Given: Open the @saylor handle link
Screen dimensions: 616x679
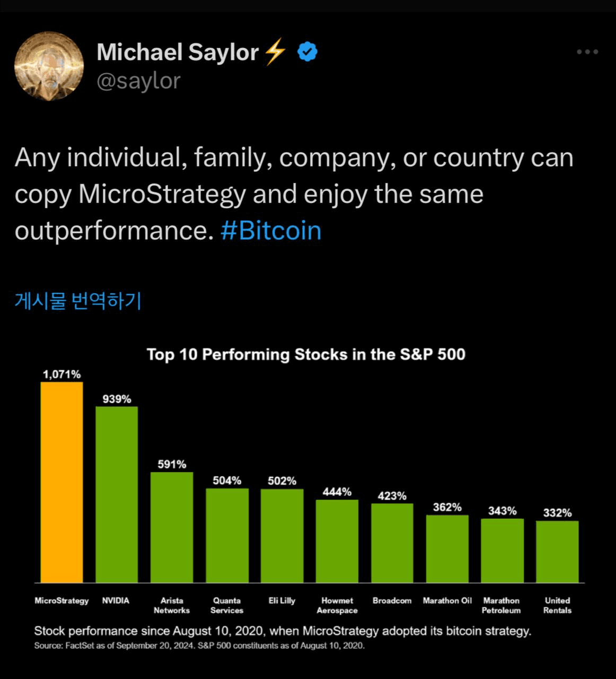Looking at the screenshot, I should coord(139,81).
